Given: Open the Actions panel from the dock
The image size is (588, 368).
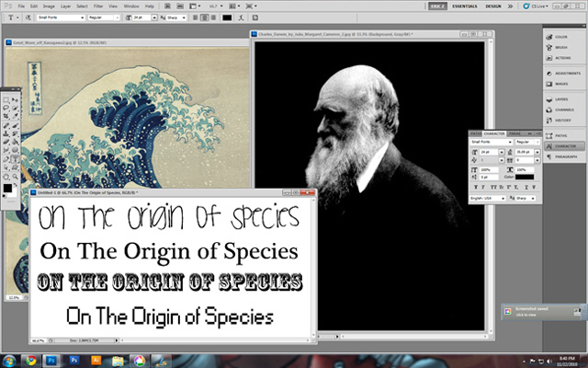Looking at the screenshot, I should [x=564, y=58].
